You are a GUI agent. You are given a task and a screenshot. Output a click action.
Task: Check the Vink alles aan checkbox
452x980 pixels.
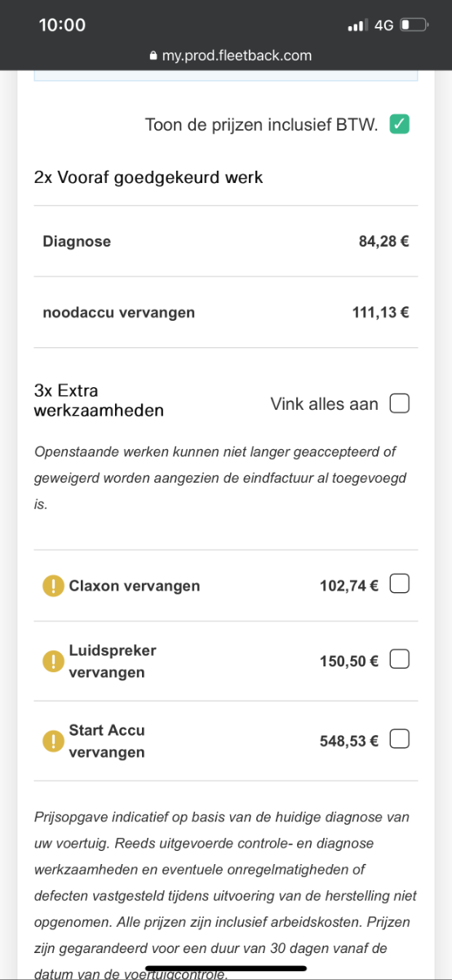(x=399, y=403)
